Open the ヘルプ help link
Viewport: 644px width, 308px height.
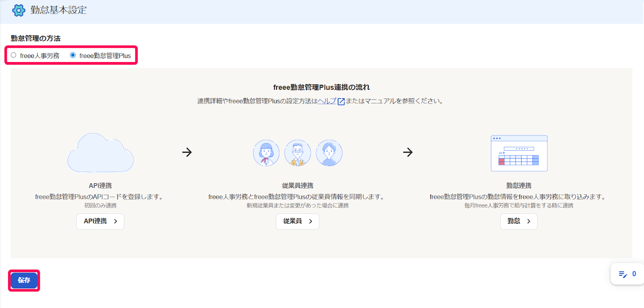pyautogui.click(x=327, y=101)
